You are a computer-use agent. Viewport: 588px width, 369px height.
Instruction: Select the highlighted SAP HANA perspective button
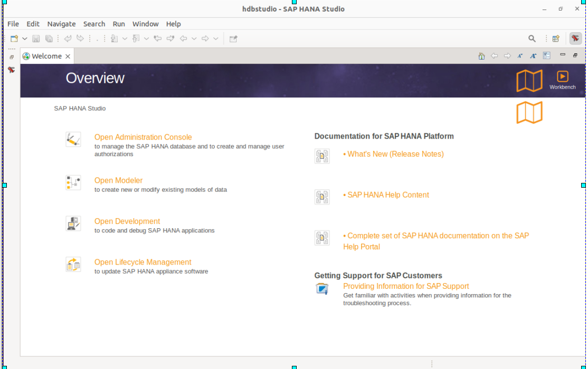click(x=575, y=38)
